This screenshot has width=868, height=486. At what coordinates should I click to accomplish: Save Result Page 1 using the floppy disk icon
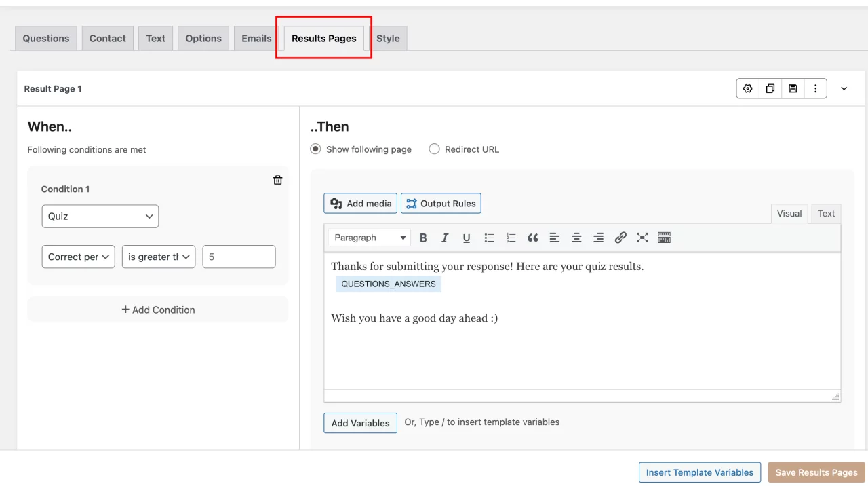coord(793,88)
